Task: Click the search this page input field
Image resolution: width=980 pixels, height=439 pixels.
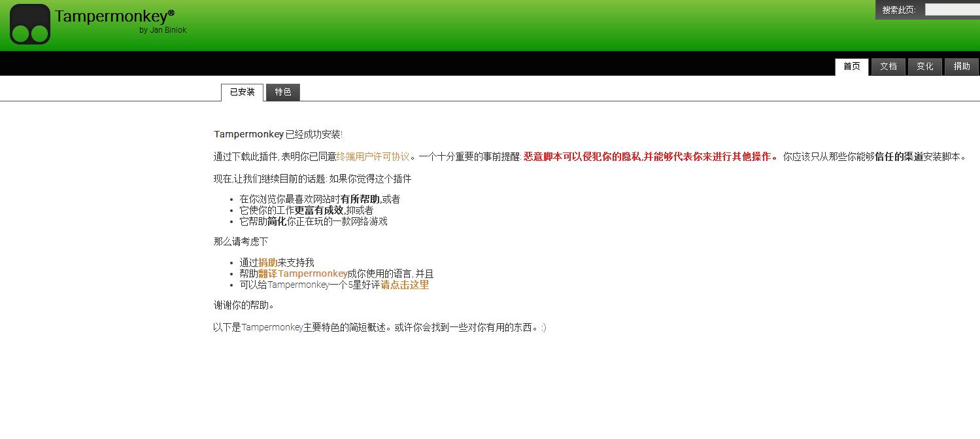Action: [952, 9]
